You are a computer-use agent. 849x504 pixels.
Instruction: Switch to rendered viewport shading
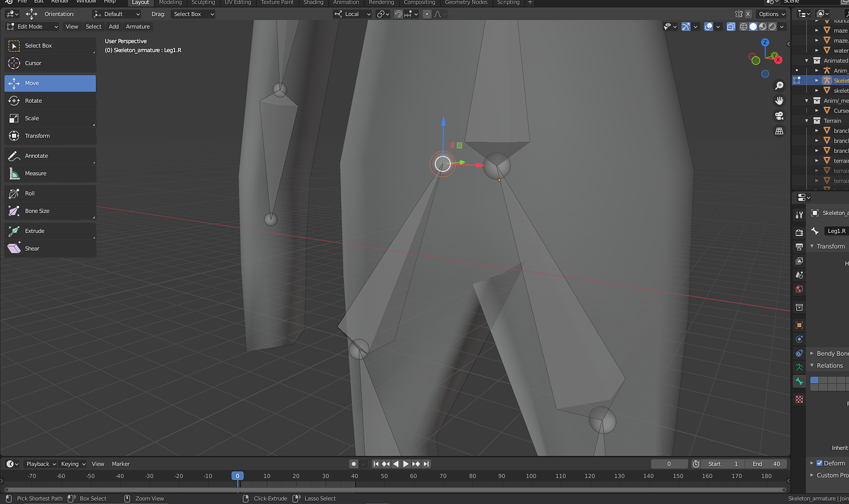click(772, 26)
